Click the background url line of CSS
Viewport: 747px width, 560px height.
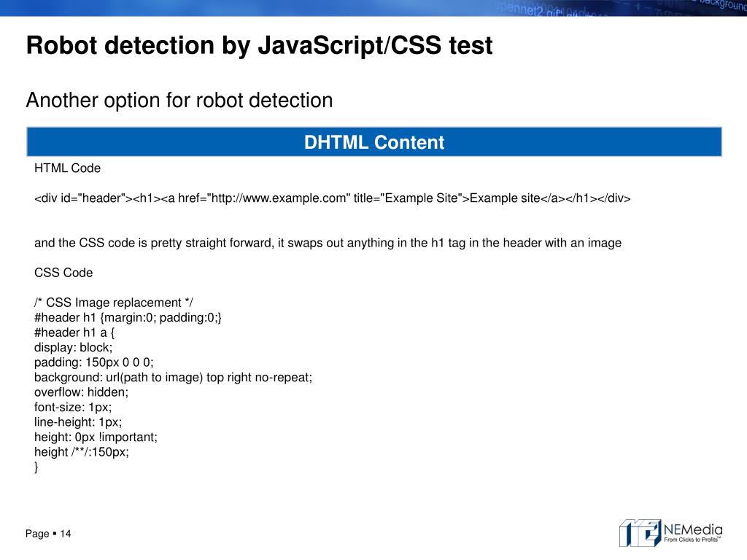pos(173,377)
